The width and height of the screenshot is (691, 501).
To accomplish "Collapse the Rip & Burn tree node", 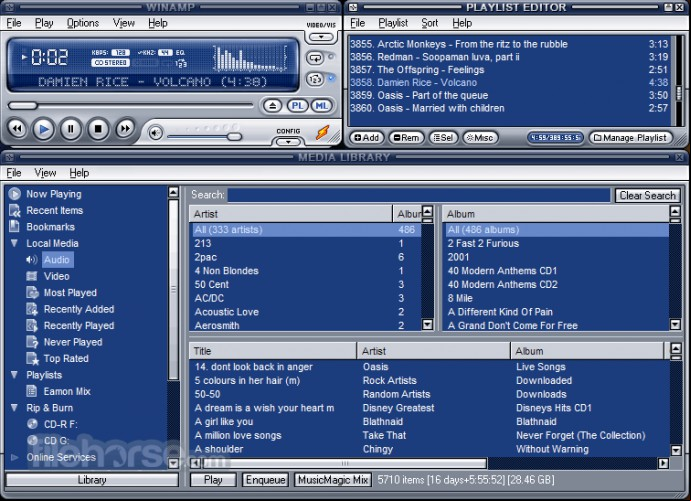I will coord(14,408).
